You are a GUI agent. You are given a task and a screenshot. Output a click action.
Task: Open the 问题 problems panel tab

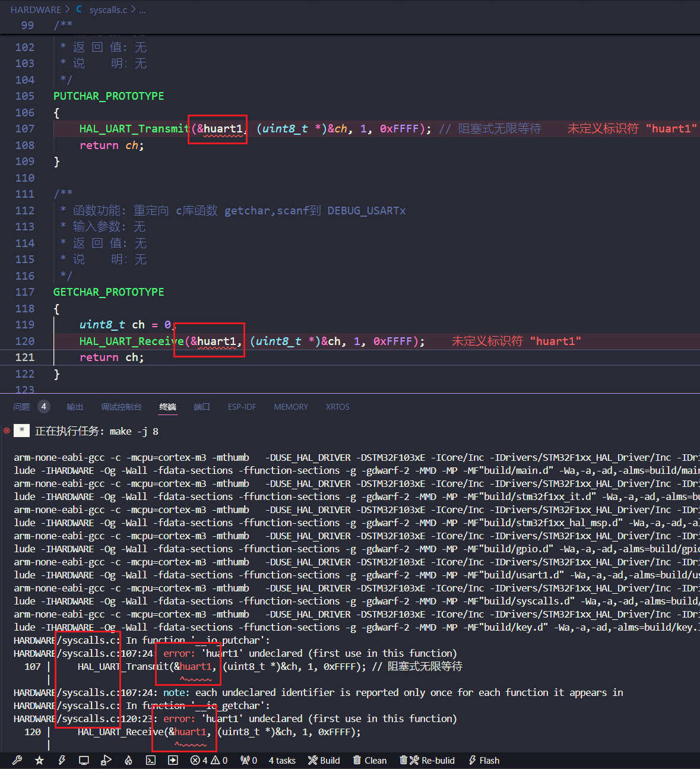(21, 407)
